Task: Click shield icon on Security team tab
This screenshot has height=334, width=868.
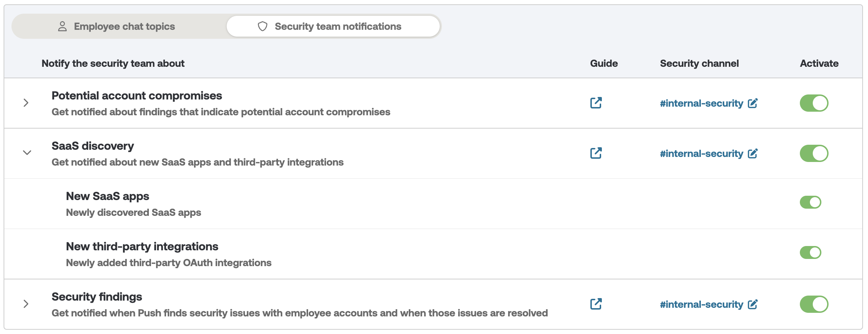Action: 263,26
